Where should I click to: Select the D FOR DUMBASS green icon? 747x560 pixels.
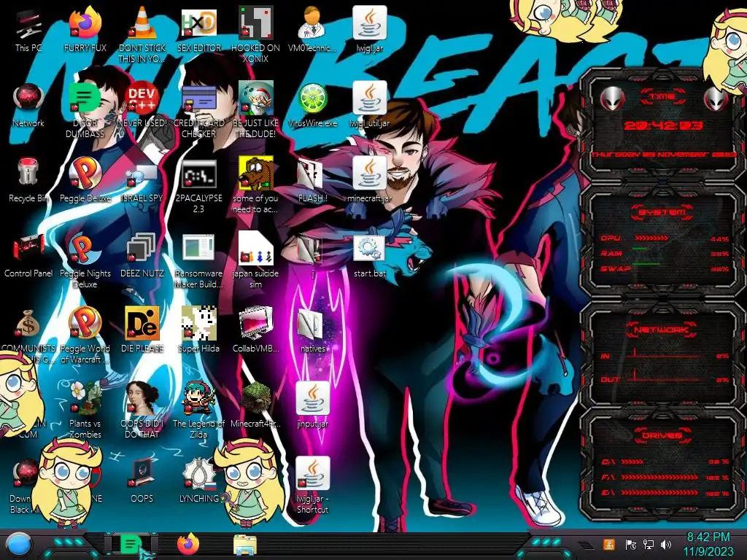coord(85,99)
